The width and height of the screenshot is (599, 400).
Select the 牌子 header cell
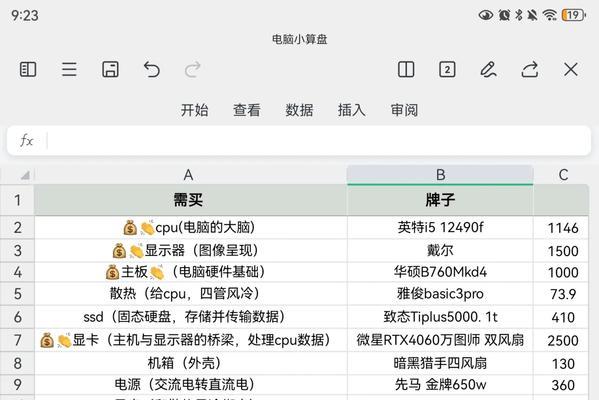pos(440,200)
